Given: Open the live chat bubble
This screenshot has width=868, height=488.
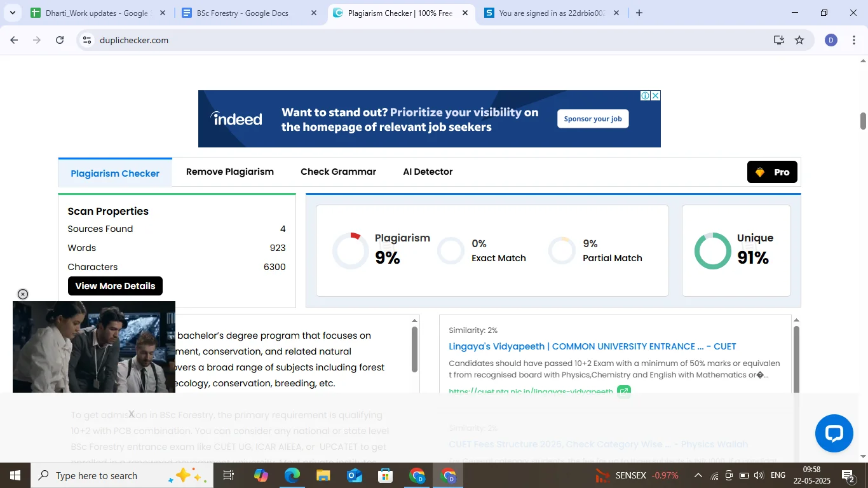Looking at the screenshot, I should coord(834,433).
